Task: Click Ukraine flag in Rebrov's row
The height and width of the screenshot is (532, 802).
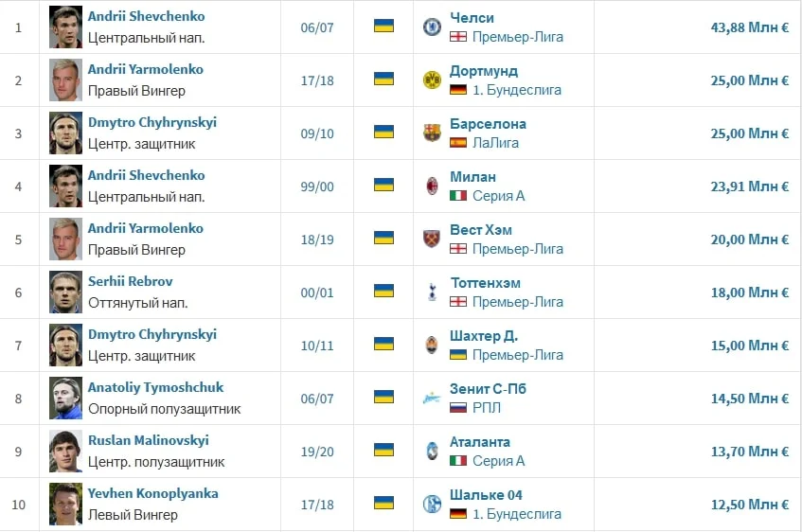Action: (383, 291)
